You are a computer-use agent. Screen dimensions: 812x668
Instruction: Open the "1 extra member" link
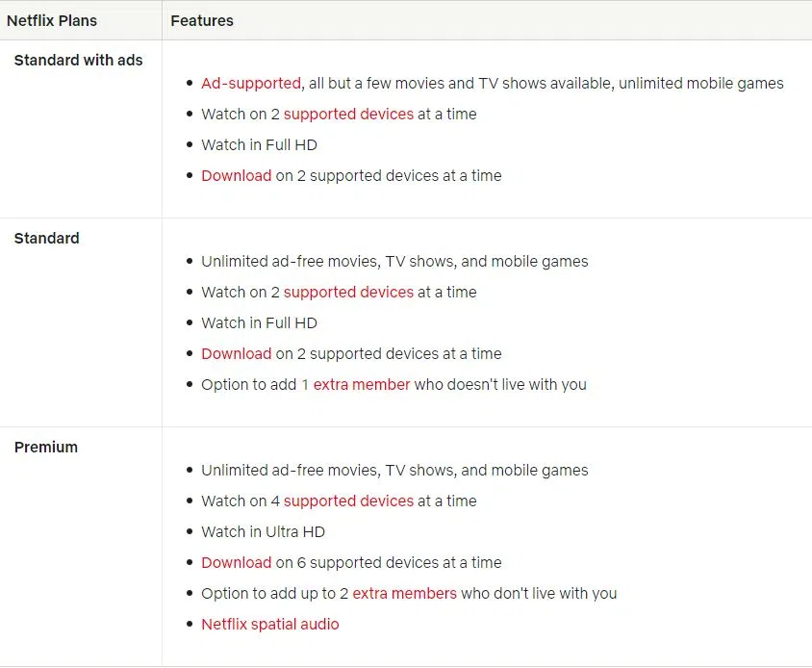[356, 385]
